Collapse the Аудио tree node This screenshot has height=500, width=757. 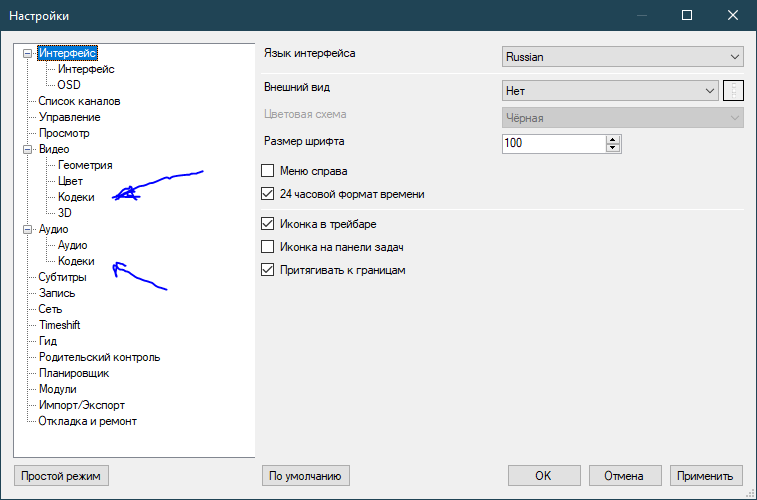coord(28,229)
